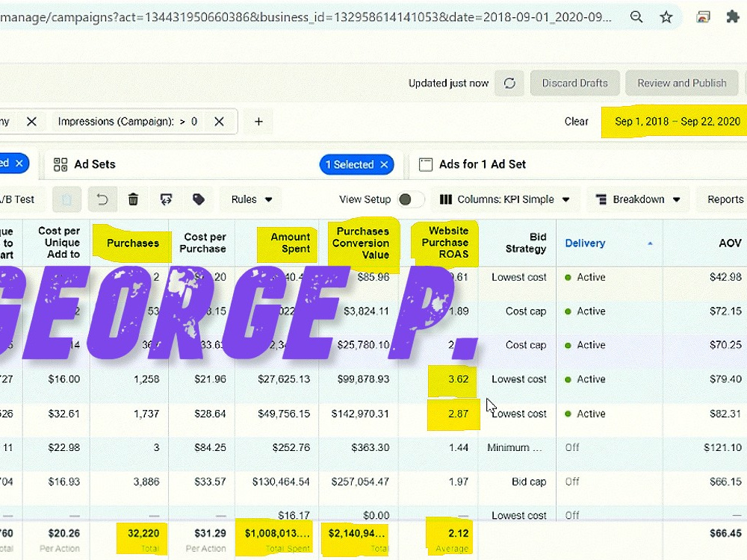Image resolution: width=747 pixels, height=560 pixels.
Task: Click the browser address bar URL
Action: (305, 17)
